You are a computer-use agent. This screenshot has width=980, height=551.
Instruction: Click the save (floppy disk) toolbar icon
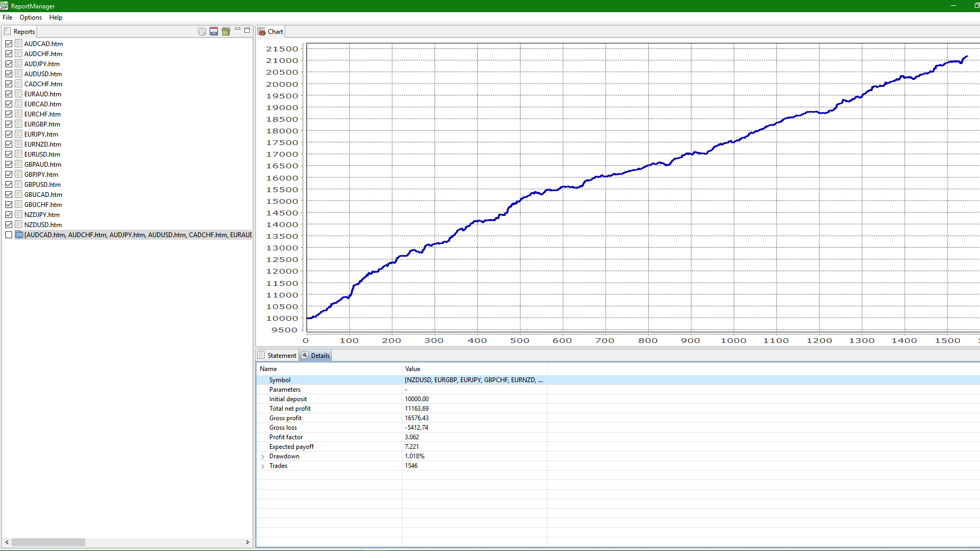(214, 31)
